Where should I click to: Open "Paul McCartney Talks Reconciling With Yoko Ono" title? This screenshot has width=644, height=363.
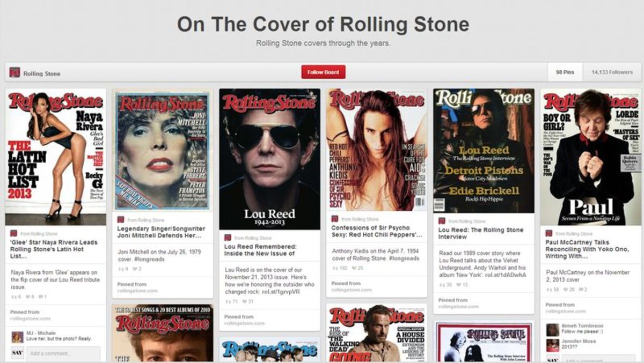[588, 249]
